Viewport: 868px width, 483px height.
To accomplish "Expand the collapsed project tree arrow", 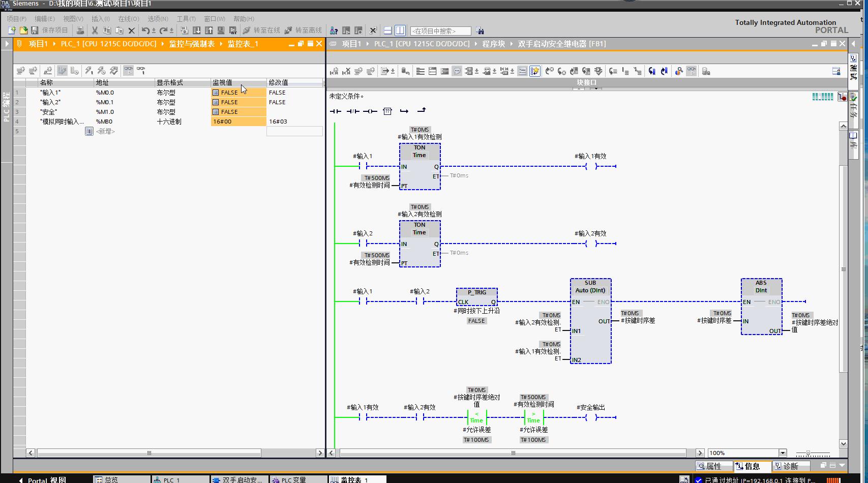I will click(7, 44).
